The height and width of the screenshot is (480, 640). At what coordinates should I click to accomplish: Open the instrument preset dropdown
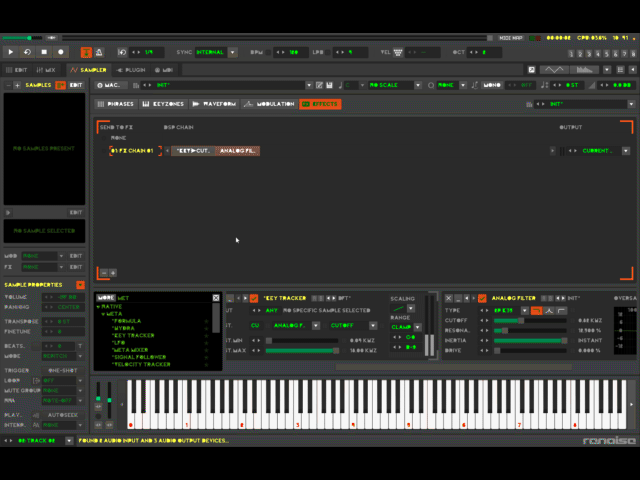pos(309,85)
